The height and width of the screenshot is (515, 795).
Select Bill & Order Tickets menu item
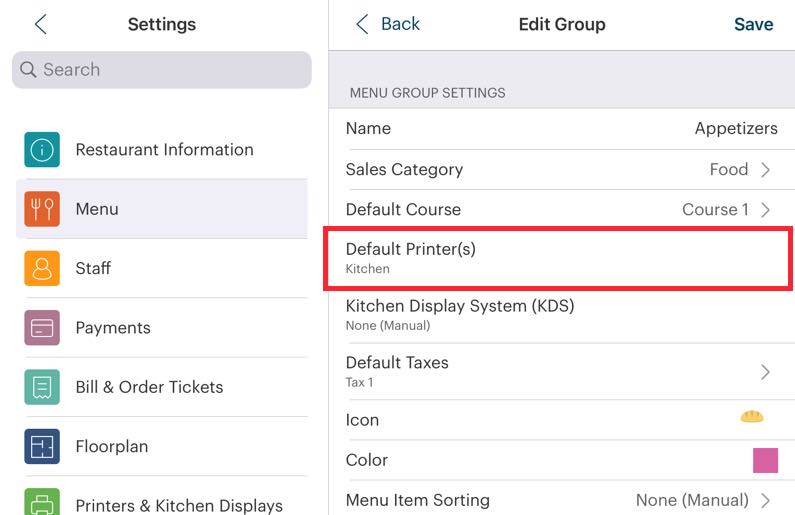[x=149, y=387]
